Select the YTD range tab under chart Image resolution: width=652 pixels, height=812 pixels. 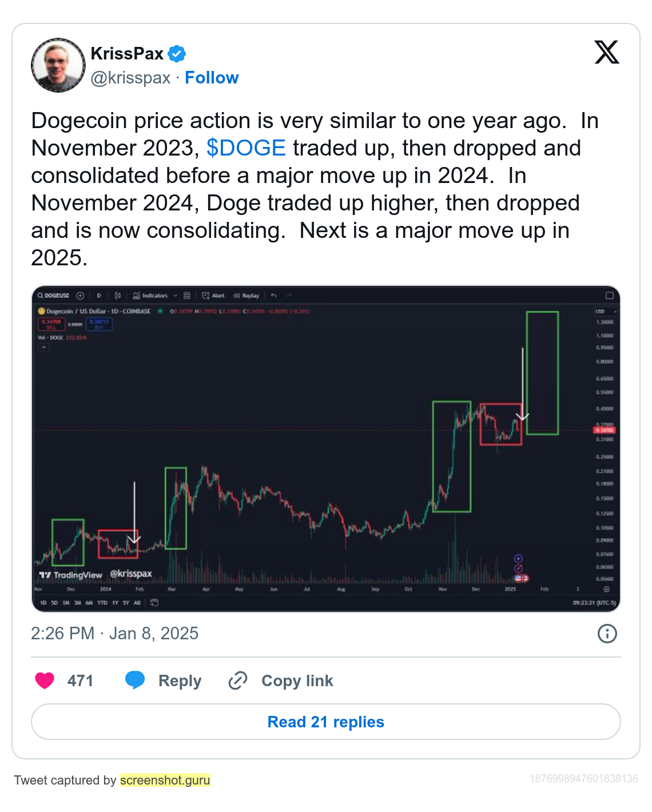point(102,603)
